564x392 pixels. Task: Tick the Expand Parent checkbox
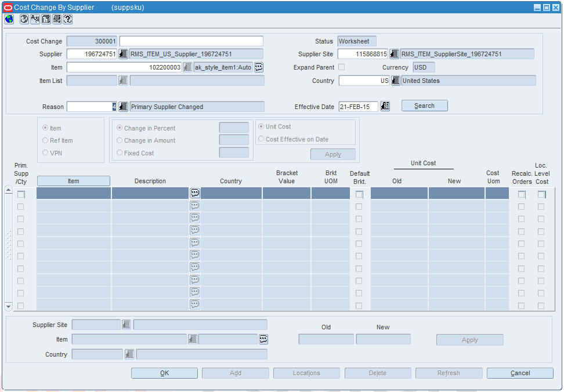(x=341, y=67)
